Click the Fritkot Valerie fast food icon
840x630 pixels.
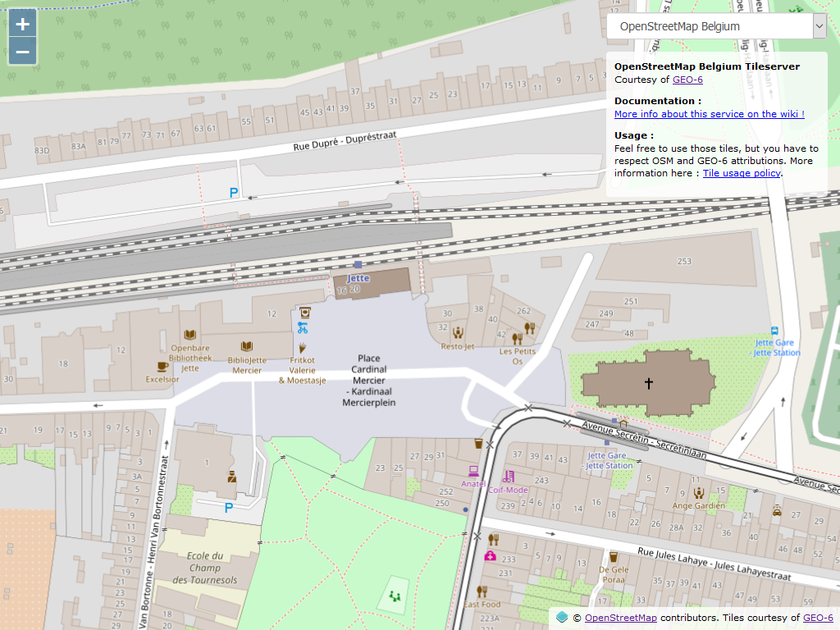tap(303, 348)
